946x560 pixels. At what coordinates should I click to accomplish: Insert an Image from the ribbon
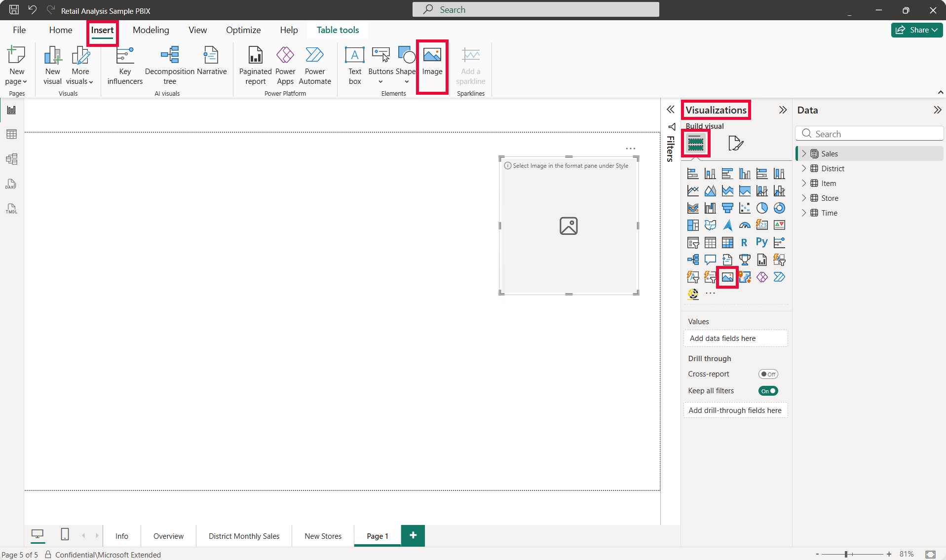(x=432, y=66)
